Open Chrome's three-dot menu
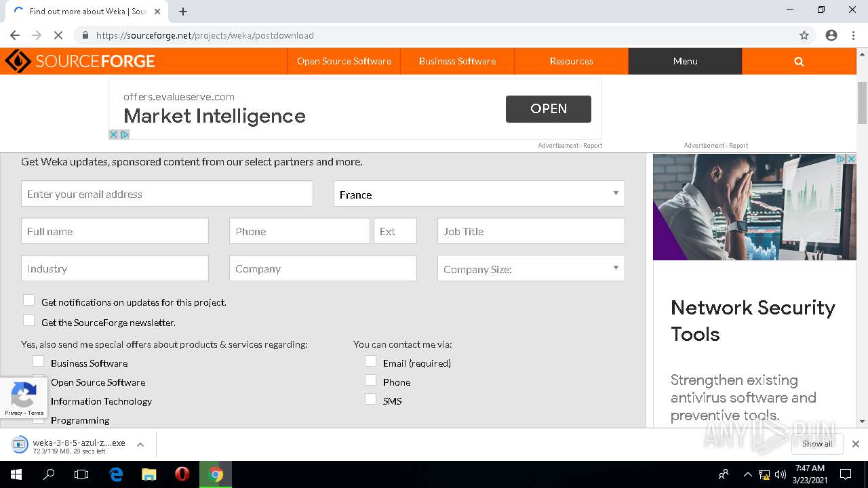 853,35
